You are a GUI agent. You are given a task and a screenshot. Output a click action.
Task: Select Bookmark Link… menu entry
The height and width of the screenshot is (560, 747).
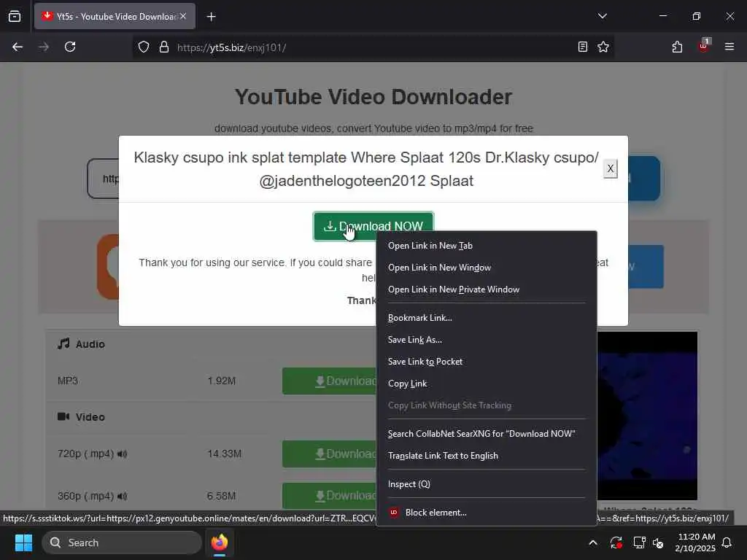[x=487, y=318]
